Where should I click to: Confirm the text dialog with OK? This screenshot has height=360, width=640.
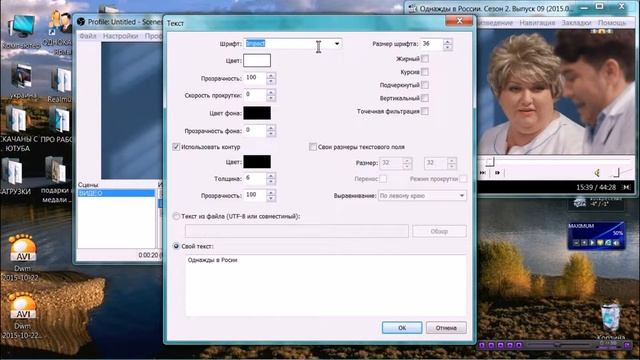402,328
